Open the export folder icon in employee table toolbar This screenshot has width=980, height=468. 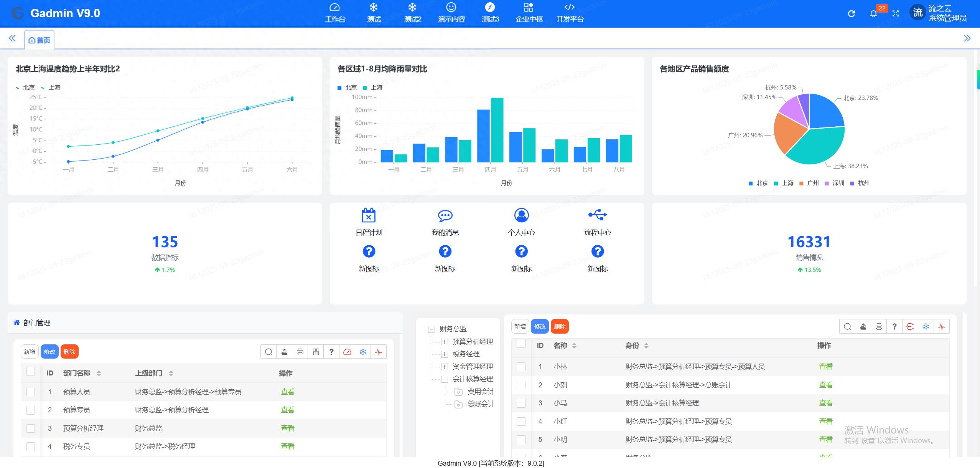[x=863, y=326]
